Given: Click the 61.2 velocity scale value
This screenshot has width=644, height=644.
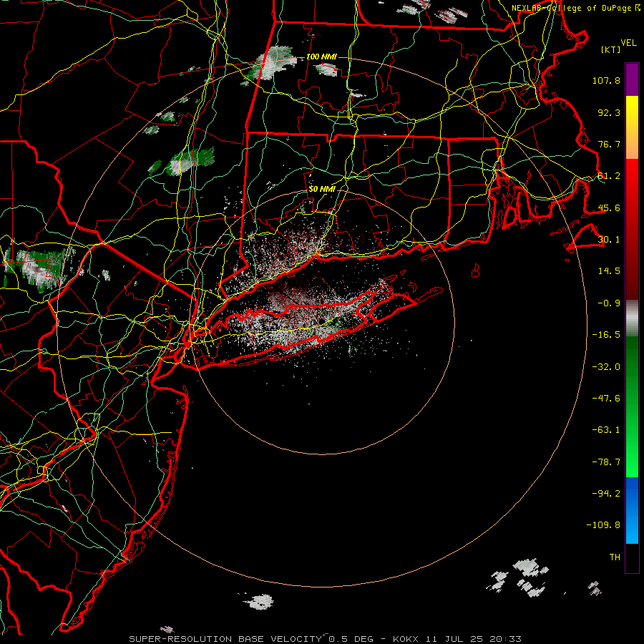Looking at the screenshot, I should [x=609, y=176].
